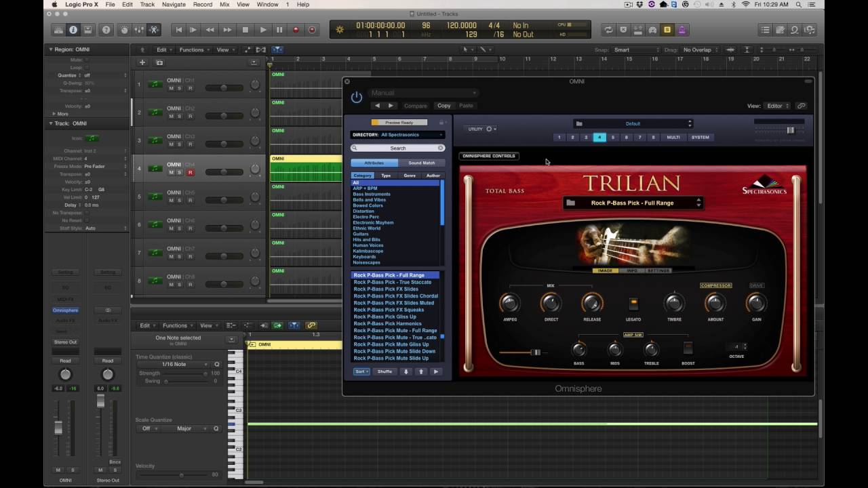Open the Mix menu
The image size is (868, 488).
[224, 5]
